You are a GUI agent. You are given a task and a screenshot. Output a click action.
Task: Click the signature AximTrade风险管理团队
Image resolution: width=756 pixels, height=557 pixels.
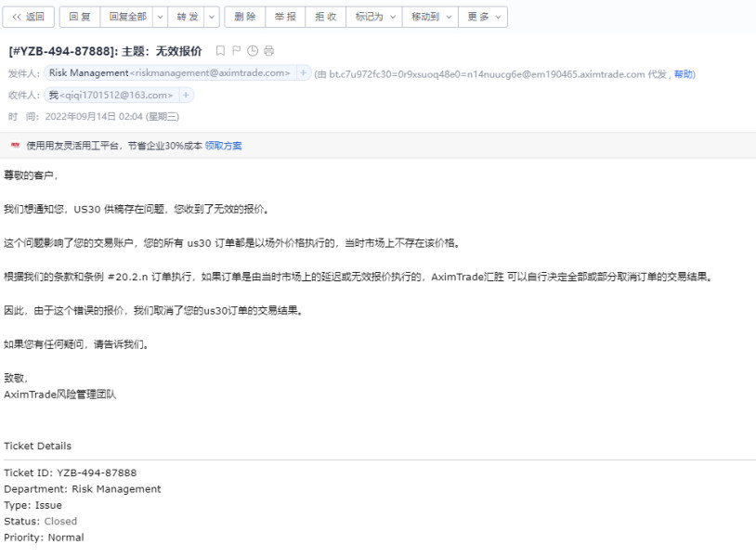(x=60, y=395)
